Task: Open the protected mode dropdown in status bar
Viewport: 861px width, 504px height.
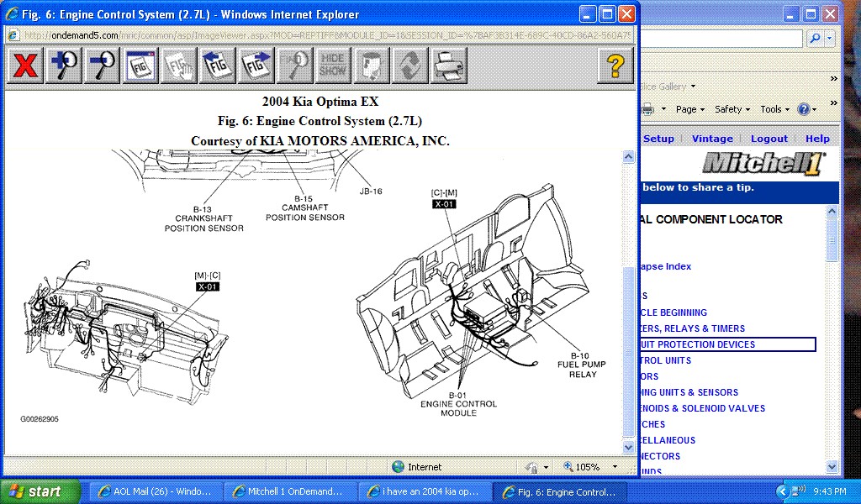Action: 546,467
